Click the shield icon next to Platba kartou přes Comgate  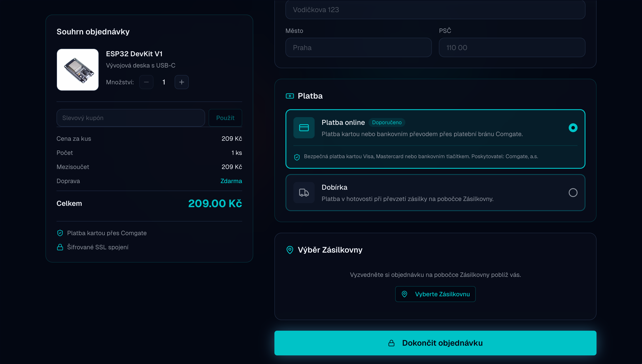pos(60,233)
